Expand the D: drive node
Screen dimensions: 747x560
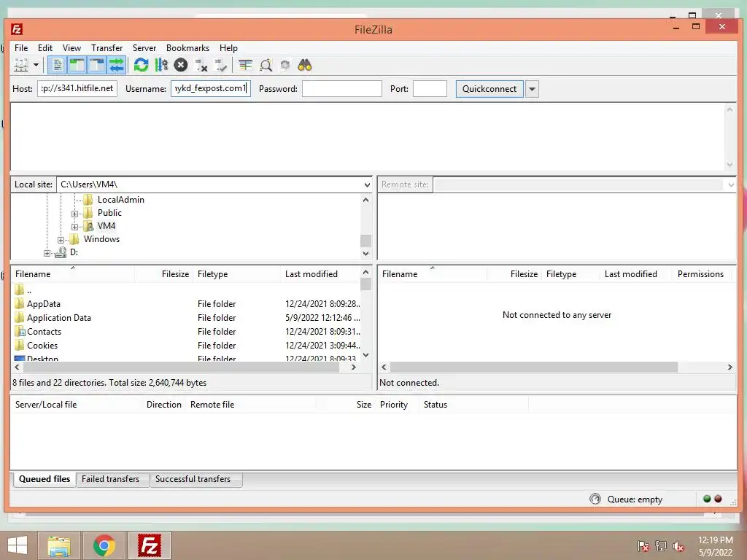pyautogui.click(x=47, y=253)
